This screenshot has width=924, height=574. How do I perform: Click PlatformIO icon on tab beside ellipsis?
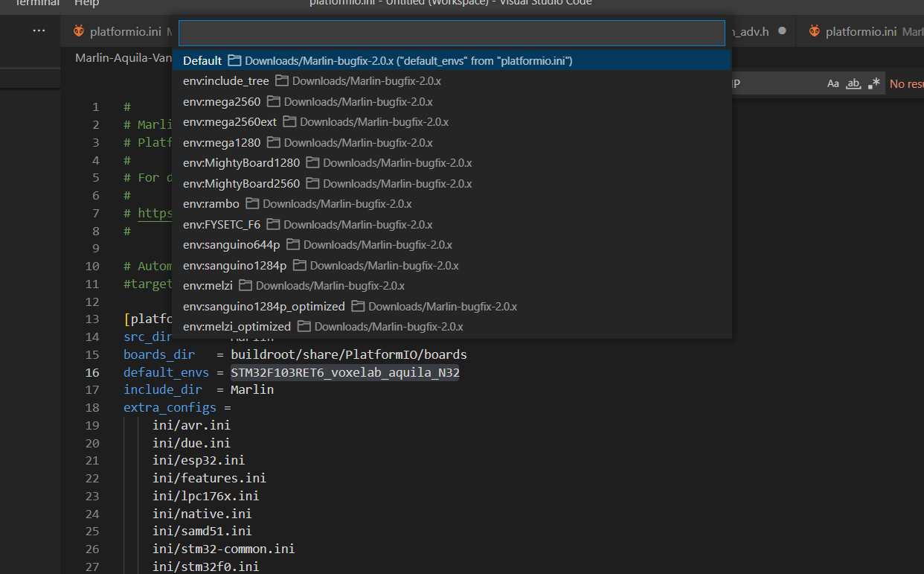(x=78, y=31)
